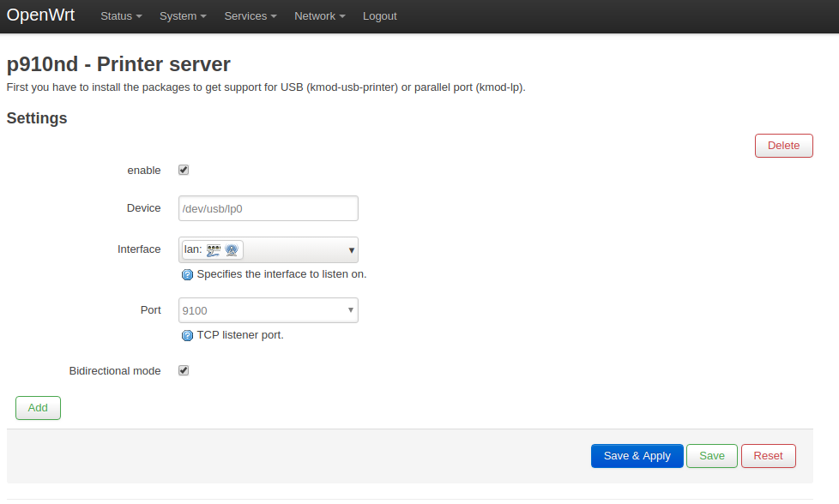
Task: Open the Status menu
Action: click(121, 16)
